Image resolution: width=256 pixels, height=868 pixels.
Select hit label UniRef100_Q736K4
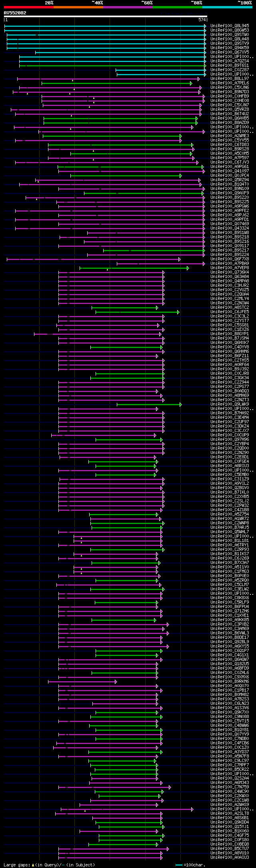[230, 272]
